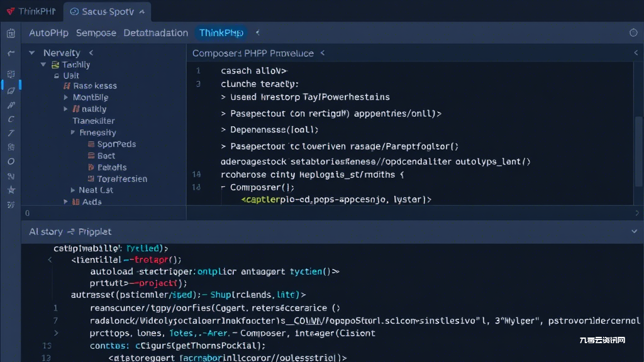The width and height of the screenshot is (644, 362).
Task: Select the Tianekilter tree item
Action: click(94, 121)
